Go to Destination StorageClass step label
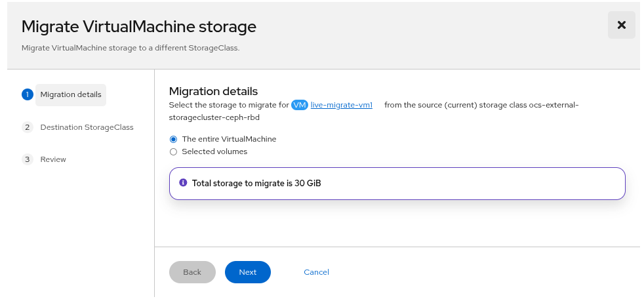Viewport: 644px width, 301px height. [87, 127]
